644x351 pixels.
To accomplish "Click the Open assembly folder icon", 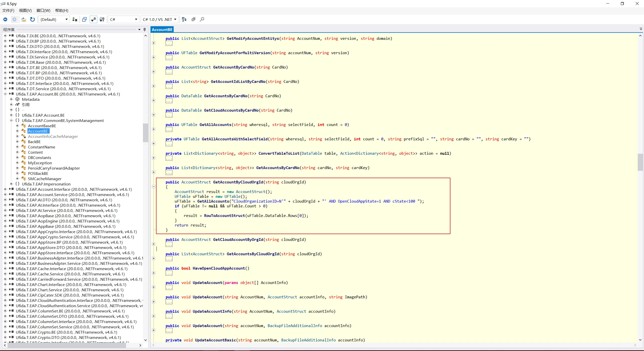I will (x=24, y=19).
